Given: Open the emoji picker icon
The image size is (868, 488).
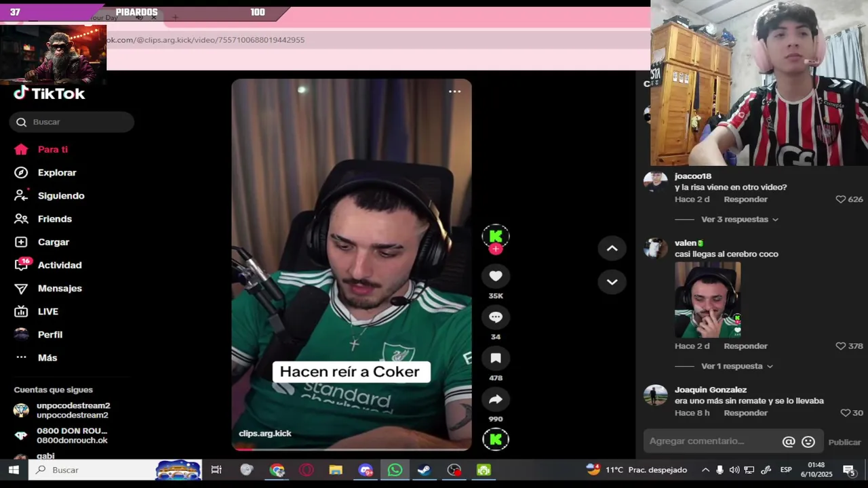Looking at the screenshot, I should [808, 442].
